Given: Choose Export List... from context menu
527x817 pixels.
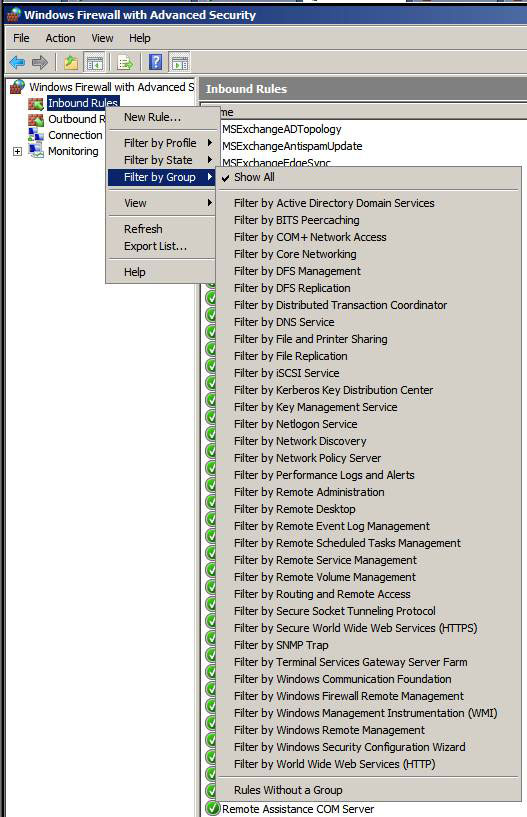Looking at the screenshot, I should click(x=162, y=246).
